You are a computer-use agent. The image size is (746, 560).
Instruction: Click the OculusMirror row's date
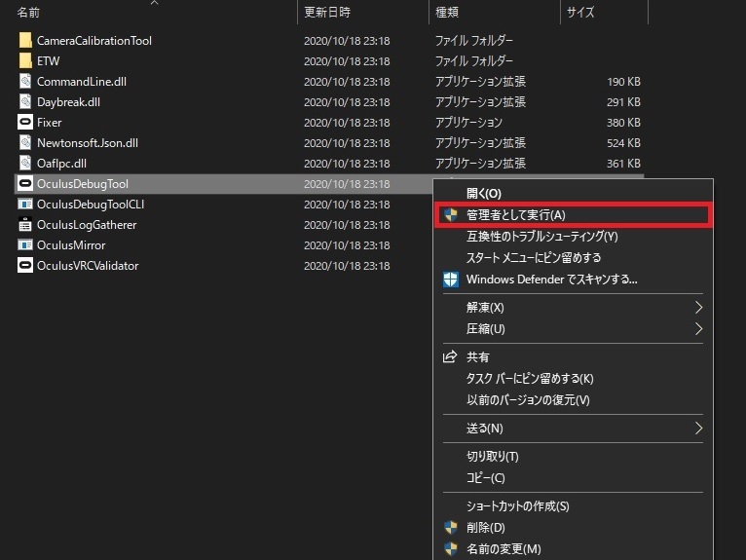(x=347, y=245)
